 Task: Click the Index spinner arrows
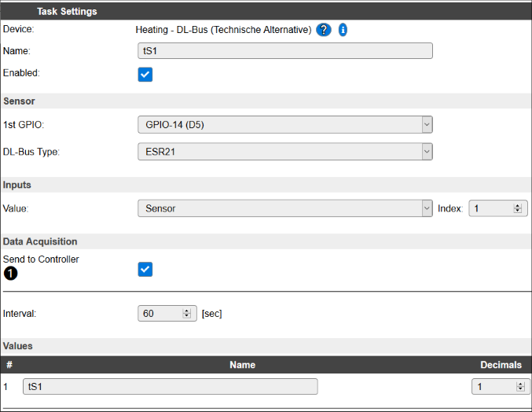point(517,208)
